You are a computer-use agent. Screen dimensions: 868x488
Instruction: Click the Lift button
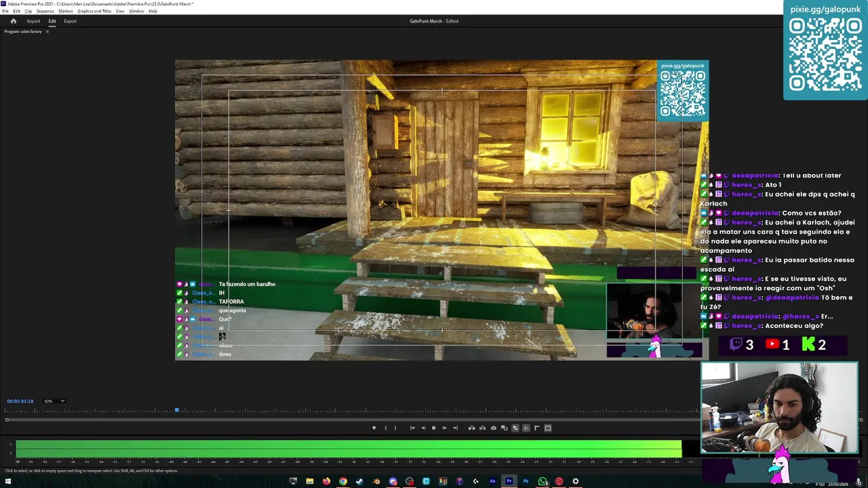(471, 428)
